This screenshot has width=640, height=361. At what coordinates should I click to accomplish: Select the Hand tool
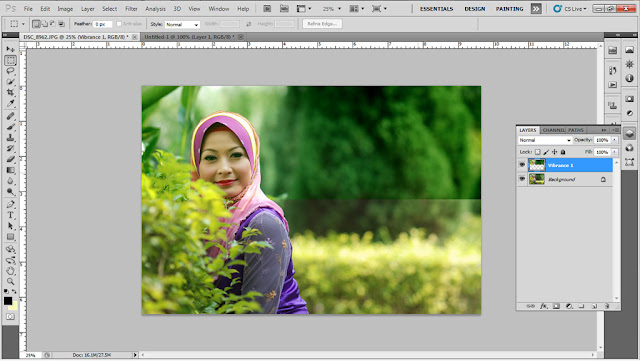click(x=11, y=271)
